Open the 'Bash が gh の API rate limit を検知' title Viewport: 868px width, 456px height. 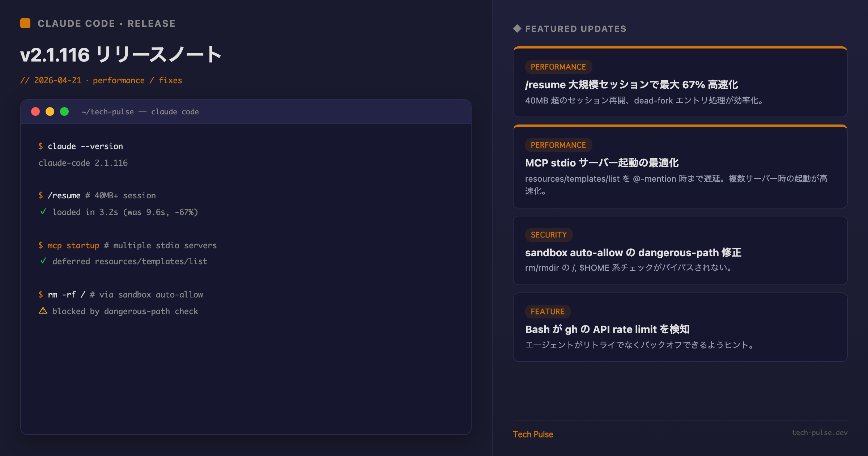click(x=607, y=329)
